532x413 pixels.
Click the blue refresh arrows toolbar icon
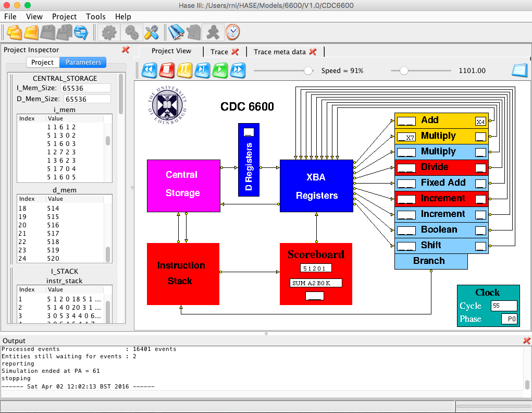click(81, 32)
